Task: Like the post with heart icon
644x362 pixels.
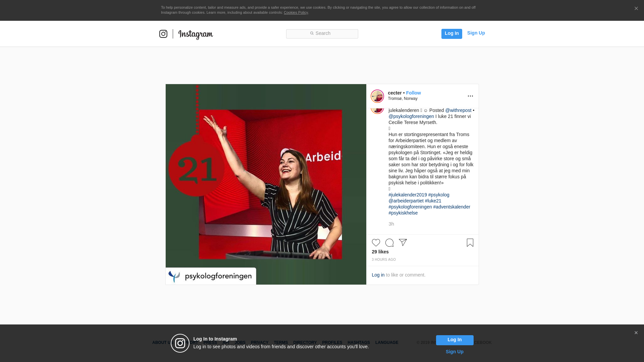Action: 376,243
